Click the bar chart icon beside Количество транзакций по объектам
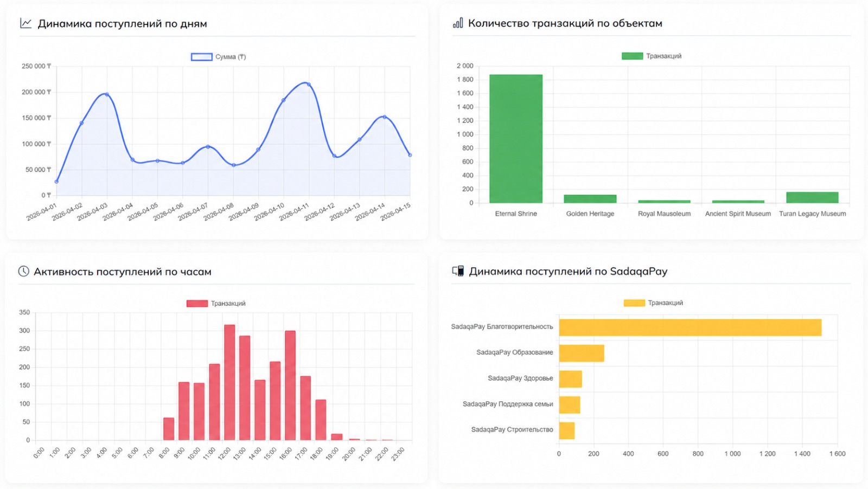Screen dimensions: 868x489 pyautogui.click(x=458, y=23)
